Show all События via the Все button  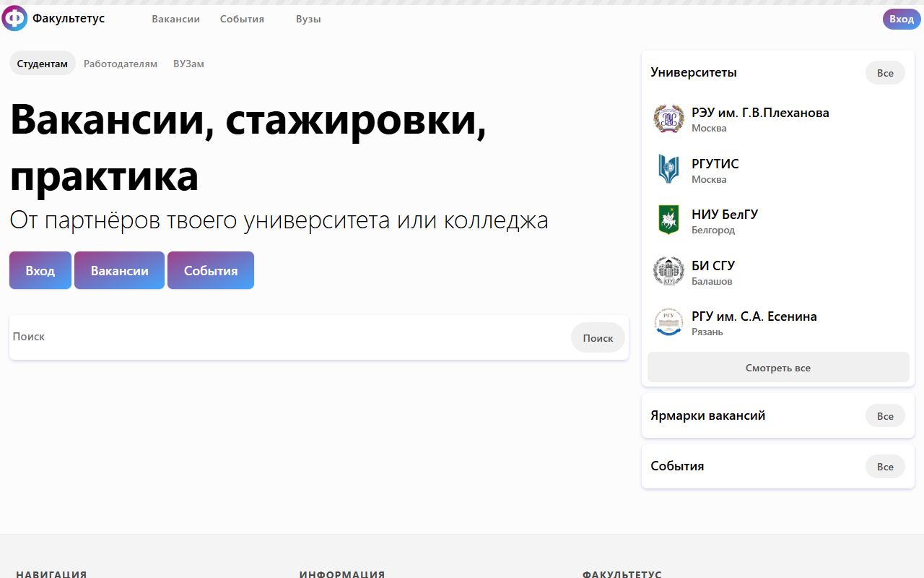click(x=885, y=467)
